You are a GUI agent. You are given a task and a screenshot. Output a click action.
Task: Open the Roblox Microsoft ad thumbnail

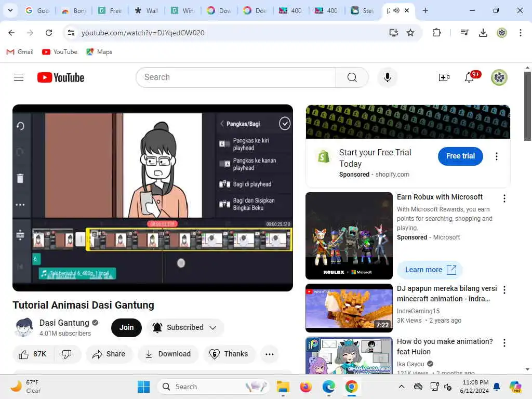(349, 236)
